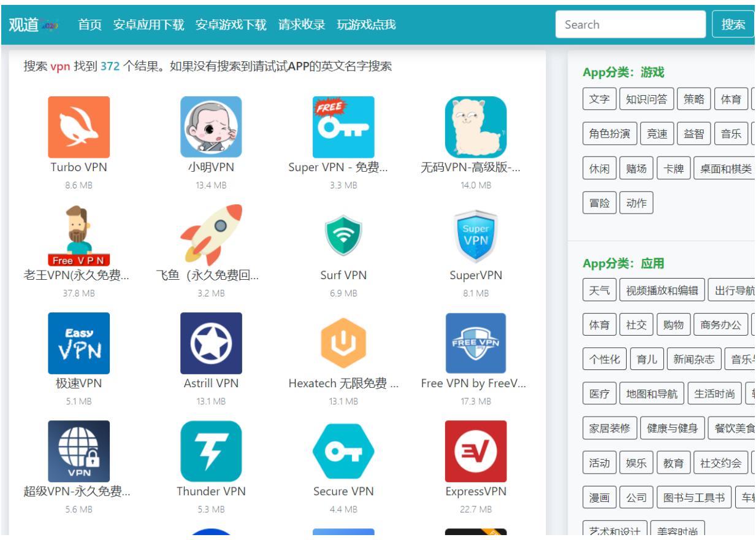Select 视频播放和编辑 app category
Viewport: 756px width, 540px height.
pyautogui.click(x=662, y=290)
